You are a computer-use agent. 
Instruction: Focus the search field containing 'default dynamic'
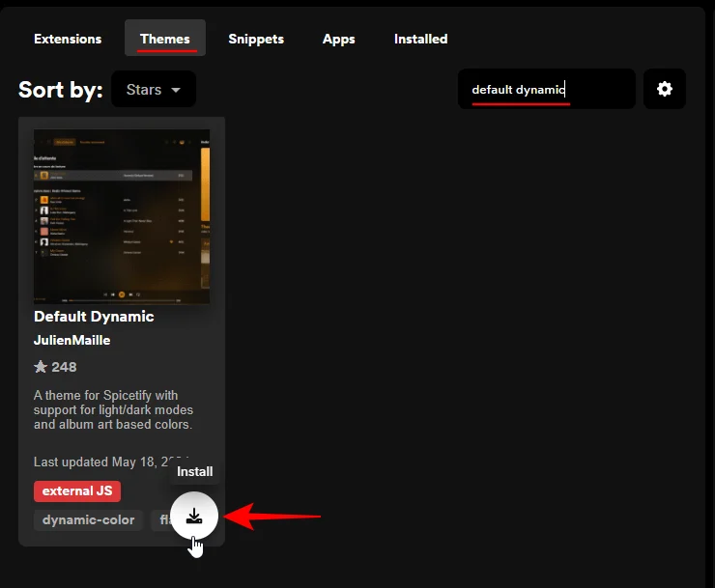(546, 90)
